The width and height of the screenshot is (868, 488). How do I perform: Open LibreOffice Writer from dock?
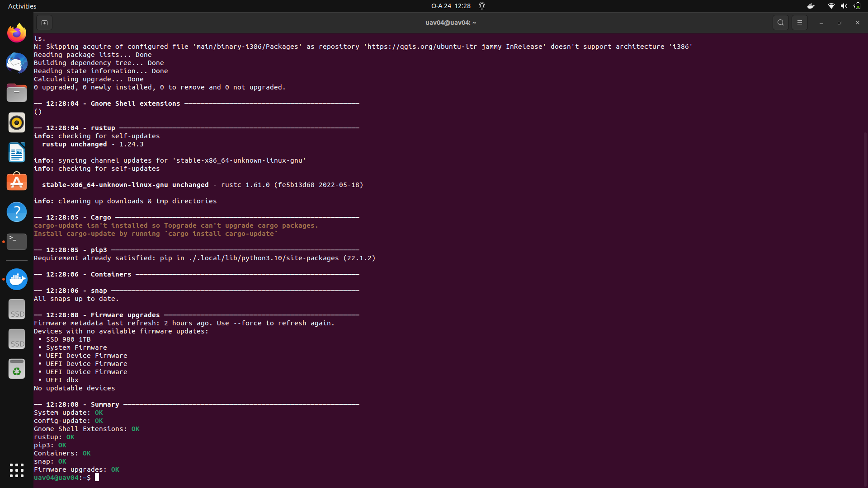17,152
